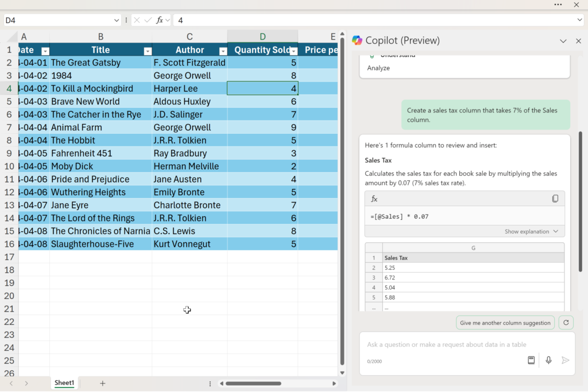Image resolution: width=588 pixels, height=392 pixels.
Task: Click the horizontal scrollbar right arrow
Action: click(334, 383)
